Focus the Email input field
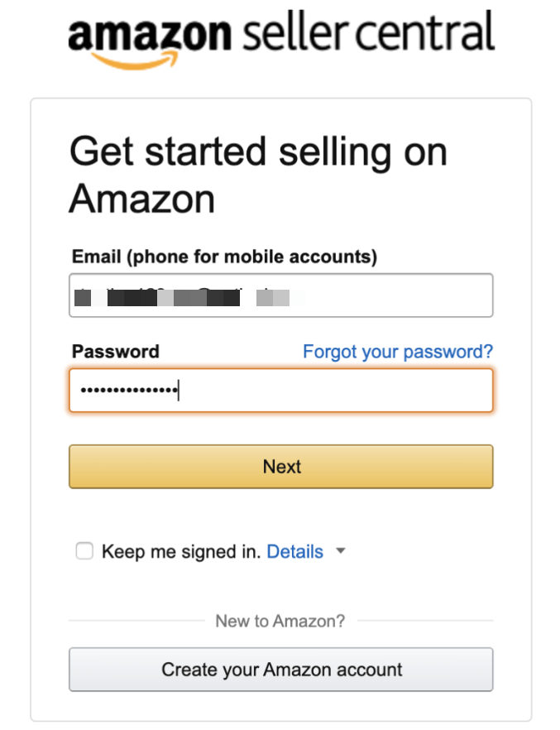 click(x=281, y=295)
